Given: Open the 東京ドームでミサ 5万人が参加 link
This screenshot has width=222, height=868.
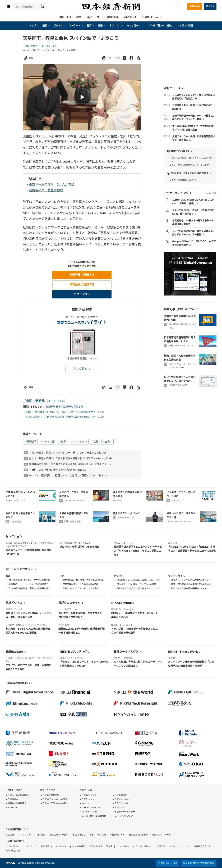Looking at the screenshot, I should click(52, 185).
